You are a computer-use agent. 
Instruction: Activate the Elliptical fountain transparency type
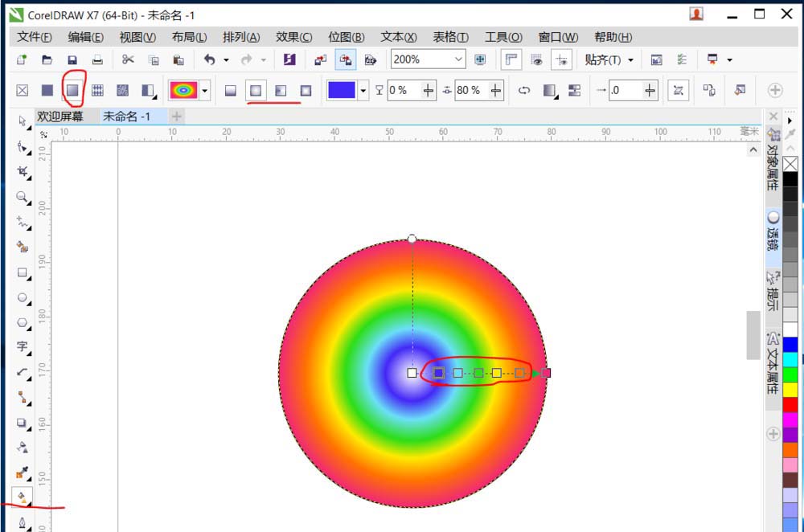[x=255, y=90]
